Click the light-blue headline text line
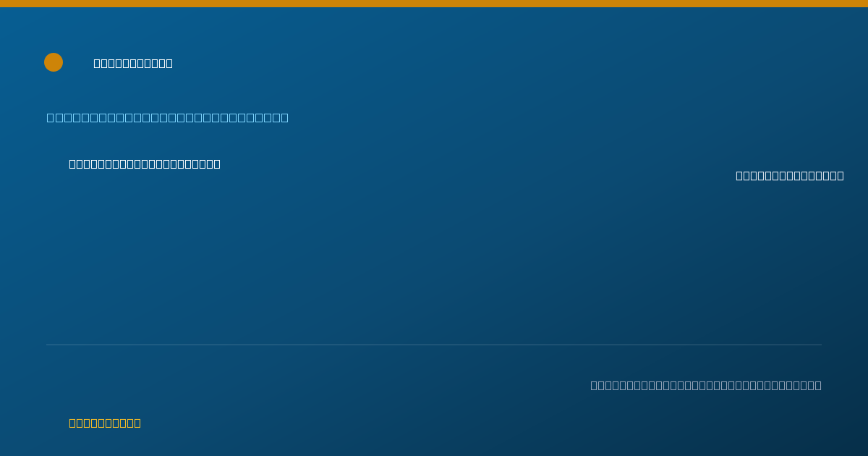This screenshot has width=868, height=456. tap(168, 117)
